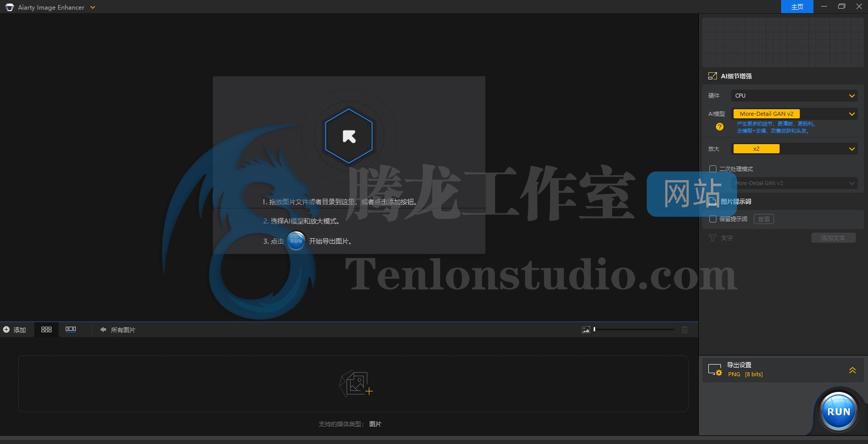Image resolution: width=868 pixels, height=444 pixels.
Task: Click the thumbnail size image icon
Action: pos(586,330)
